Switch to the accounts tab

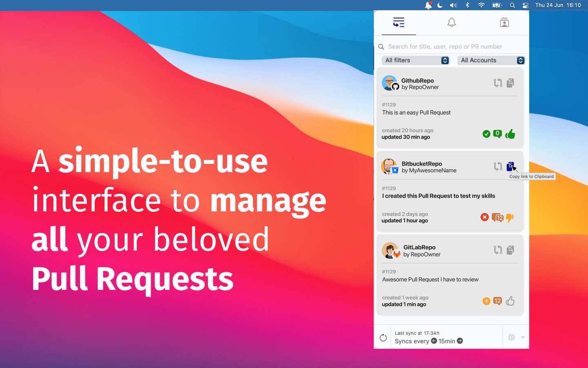[x=504, y=22]
